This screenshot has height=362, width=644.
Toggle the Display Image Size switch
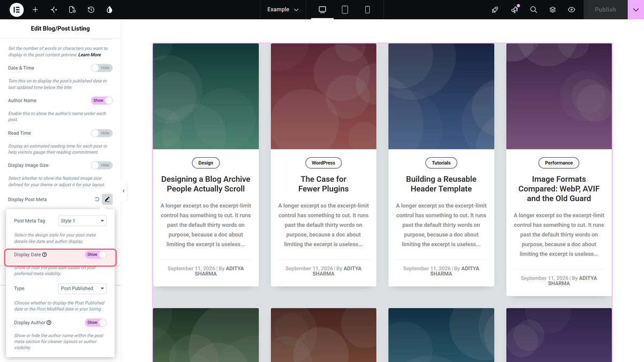tap(101, 165)
